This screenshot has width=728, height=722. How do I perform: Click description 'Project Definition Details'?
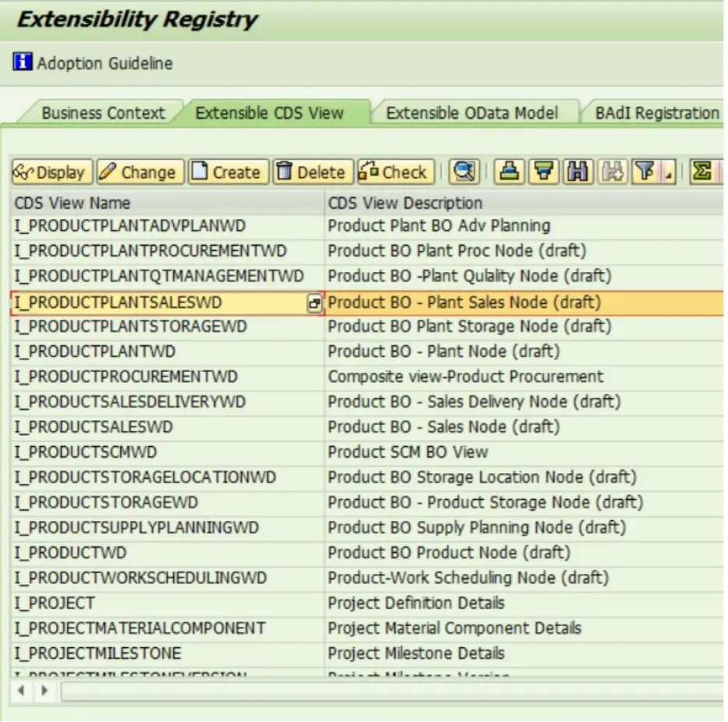pyautogui.click(x=416, y=603)
